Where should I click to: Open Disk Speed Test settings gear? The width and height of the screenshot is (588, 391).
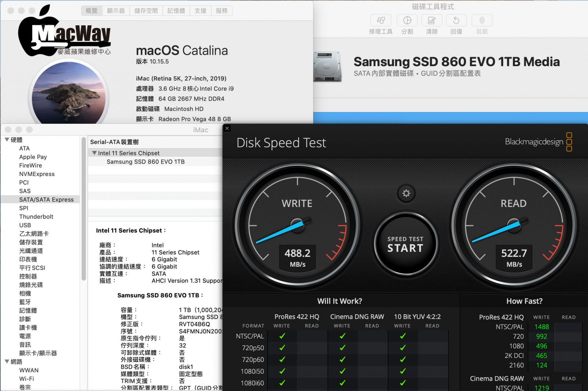[406, 193]
